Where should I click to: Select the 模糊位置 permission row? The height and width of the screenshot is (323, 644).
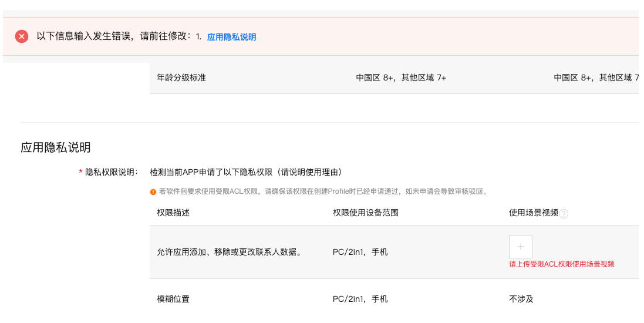point(173,299)
